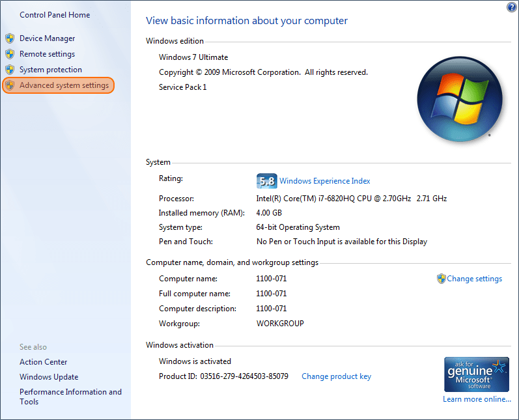Viewport: 519px width, 420px height.
Task: Click the System protection shield icon
Action: click(x=10, y=70)
